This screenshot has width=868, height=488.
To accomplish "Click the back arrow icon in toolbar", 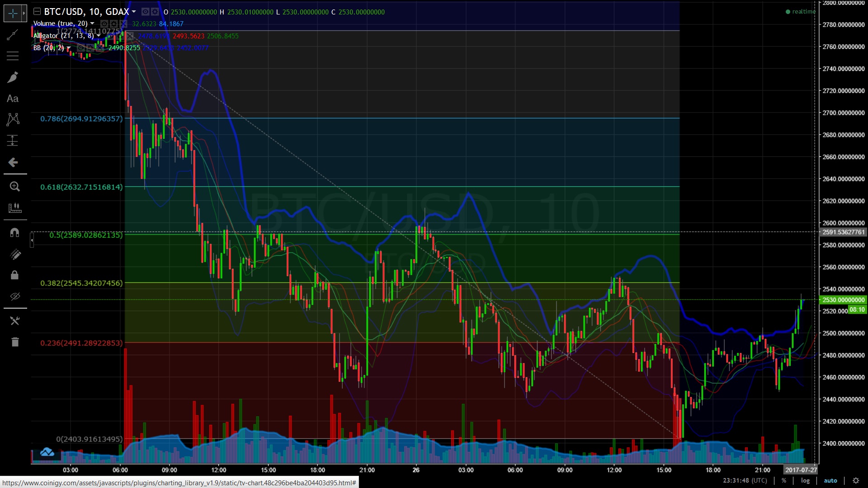I will tap(13, 162).
